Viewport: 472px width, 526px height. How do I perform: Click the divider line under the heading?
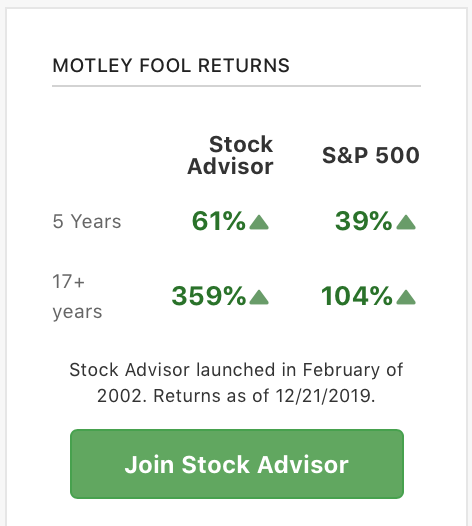(237, 86)
